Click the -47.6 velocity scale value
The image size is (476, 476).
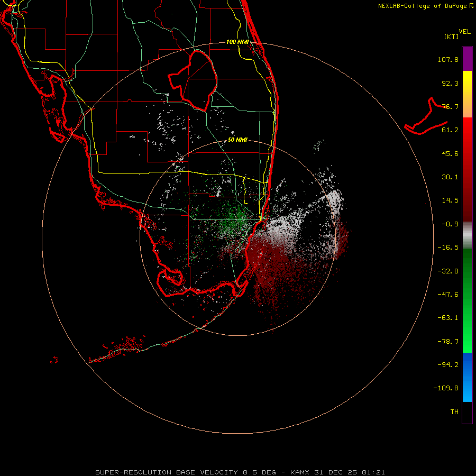click(x=448, y=295)
